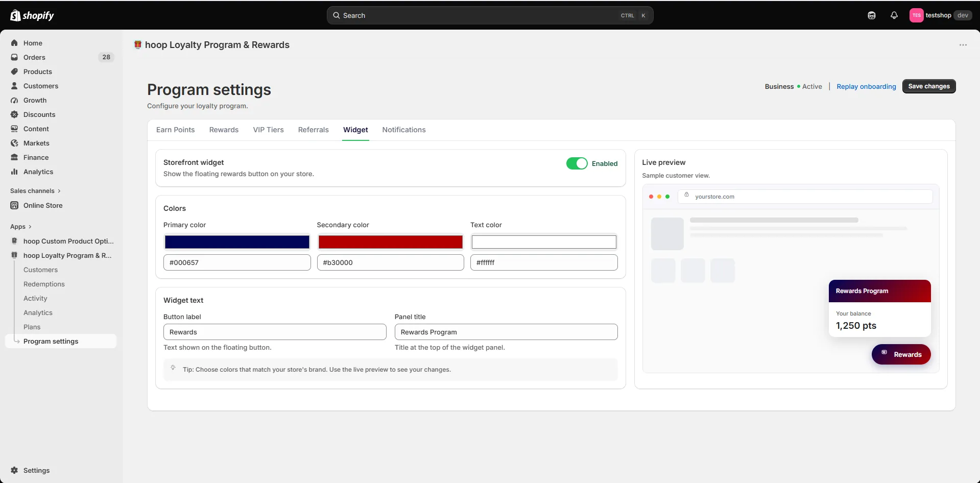Click the search magnifier icon
This screenshot has height=483, width=980.
click(x=337, y=15)
